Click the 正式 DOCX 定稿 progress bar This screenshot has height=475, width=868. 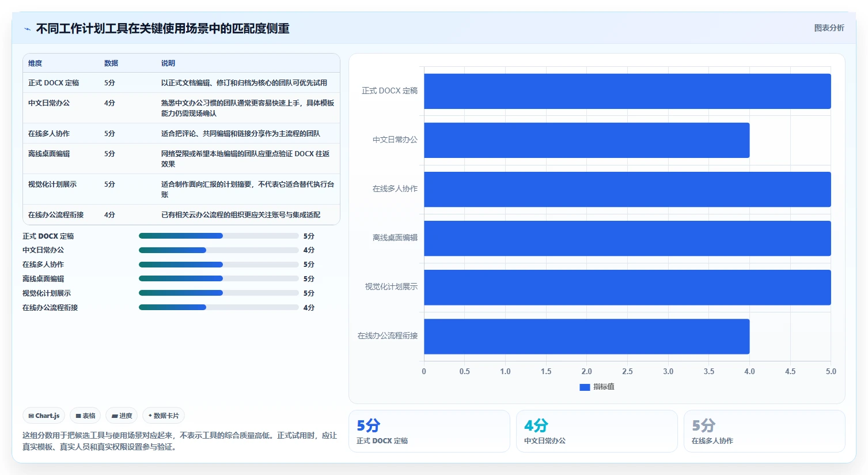pos(219,236)
